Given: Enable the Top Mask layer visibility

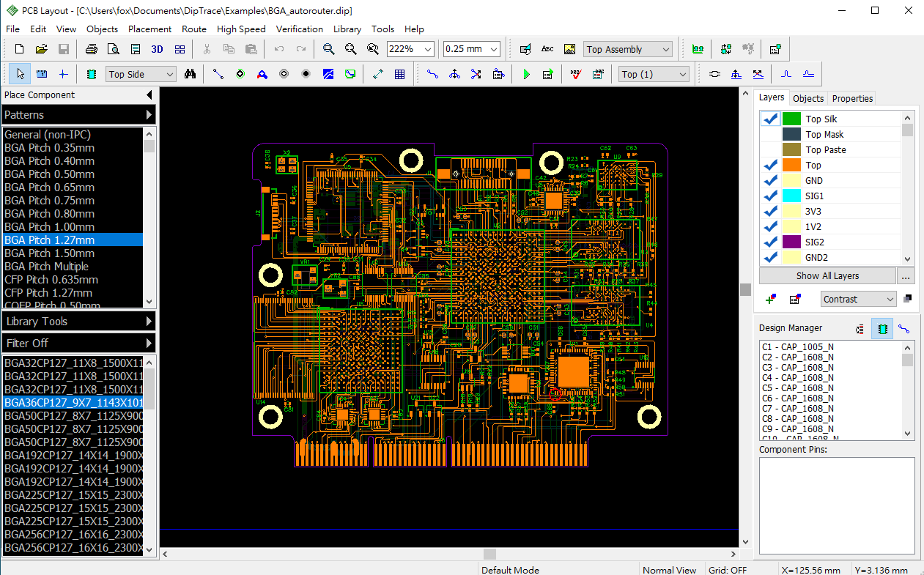Looking at the screenshot, I should [770, 134].
